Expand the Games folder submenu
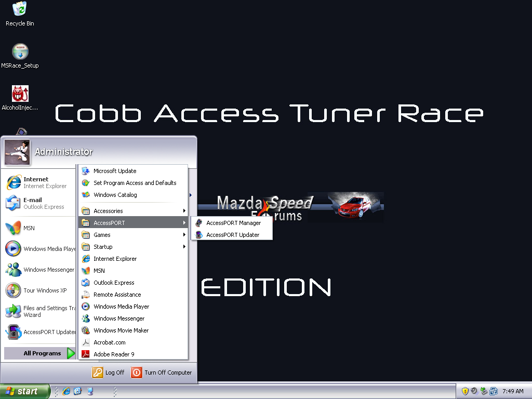The height and width of the screenshot is (399, 532). [x=134, y=235]
